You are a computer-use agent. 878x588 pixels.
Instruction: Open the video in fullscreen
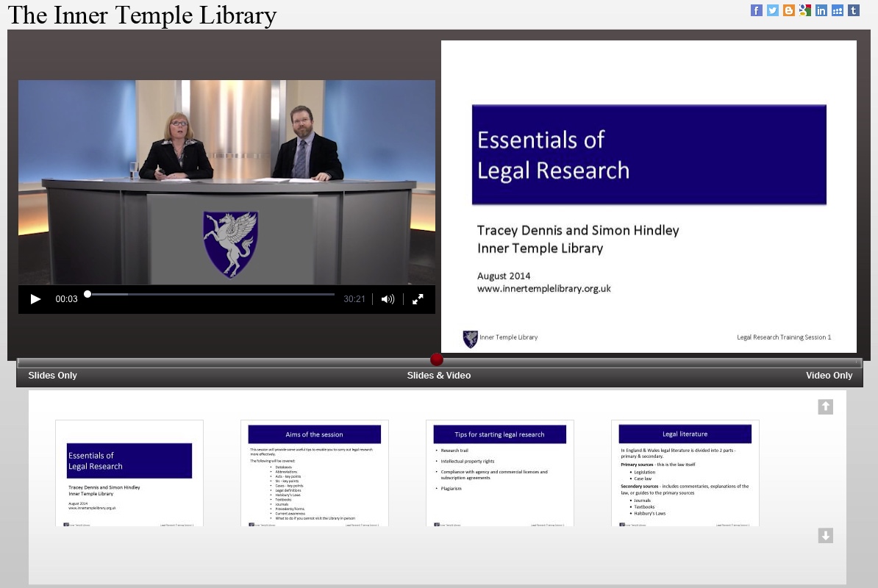418,299
